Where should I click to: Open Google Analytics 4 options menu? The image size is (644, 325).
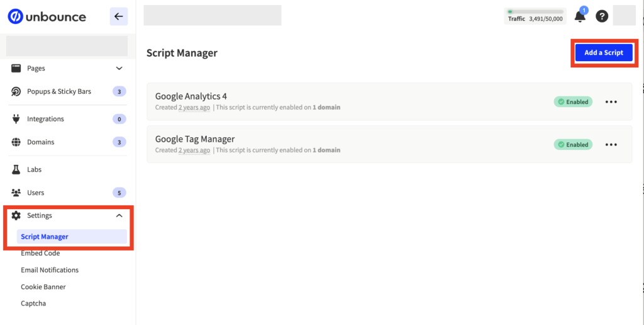[x=611, y=101]
